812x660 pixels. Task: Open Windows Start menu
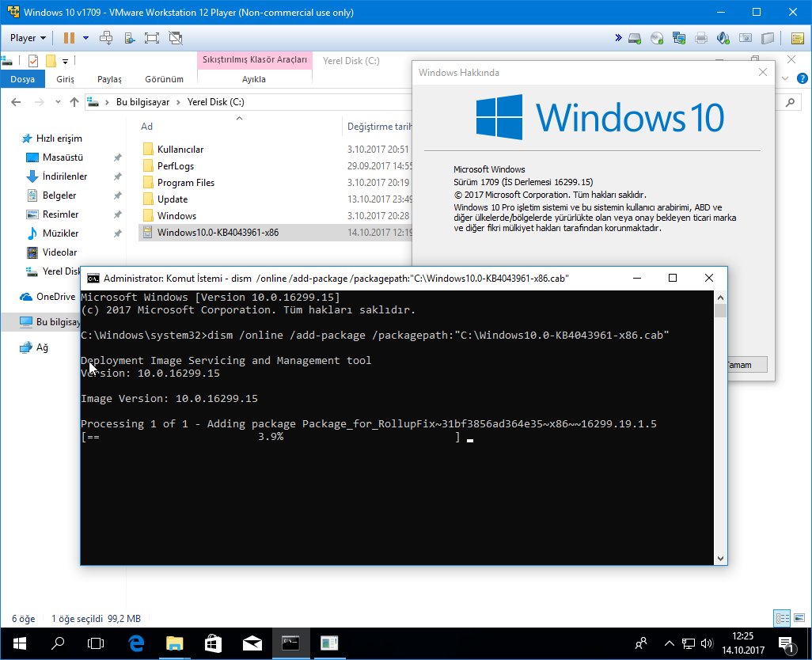tap(20, 643)
